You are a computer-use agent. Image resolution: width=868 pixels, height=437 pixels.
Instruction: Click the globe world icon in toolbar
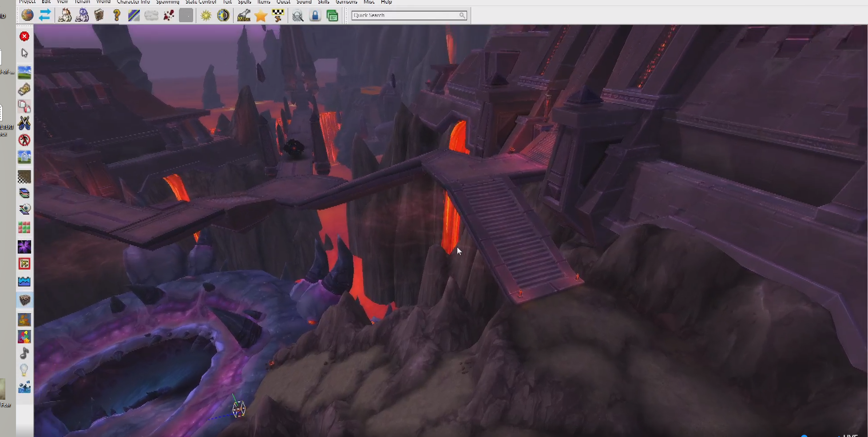[x=28, y=16]
